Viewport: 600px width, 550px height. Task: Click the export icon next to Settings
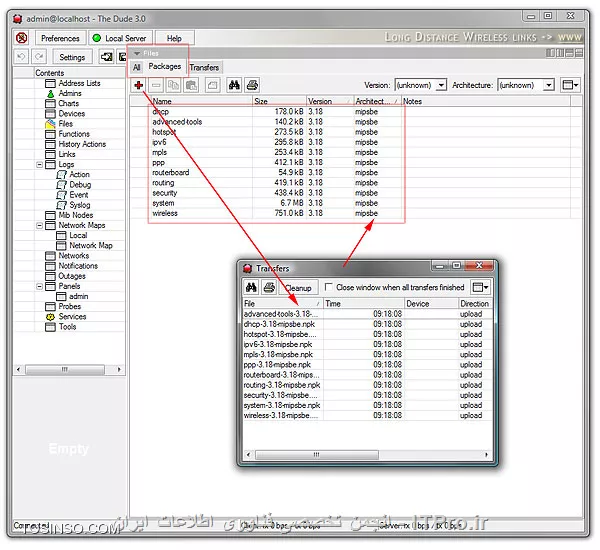106,57
